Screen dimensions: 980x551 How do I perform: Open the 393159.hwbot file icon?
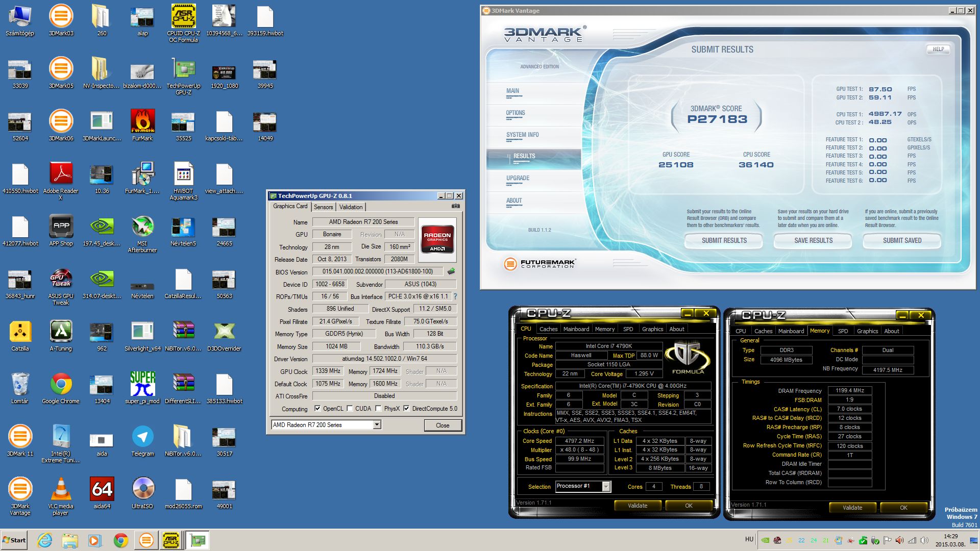pyautogui.click(x=265, y=20)
